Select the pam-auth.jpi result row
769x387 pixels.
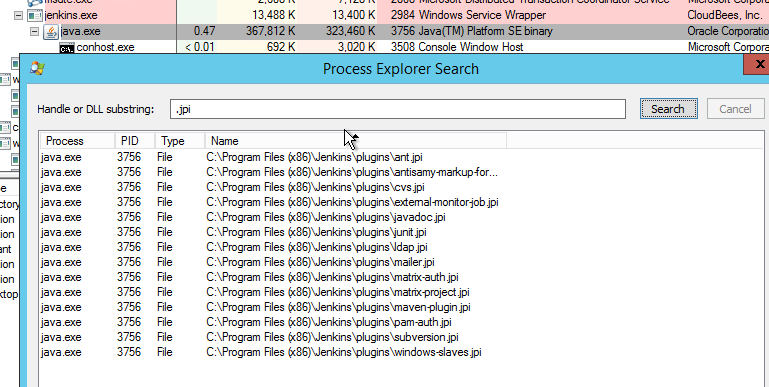point(274,322)
